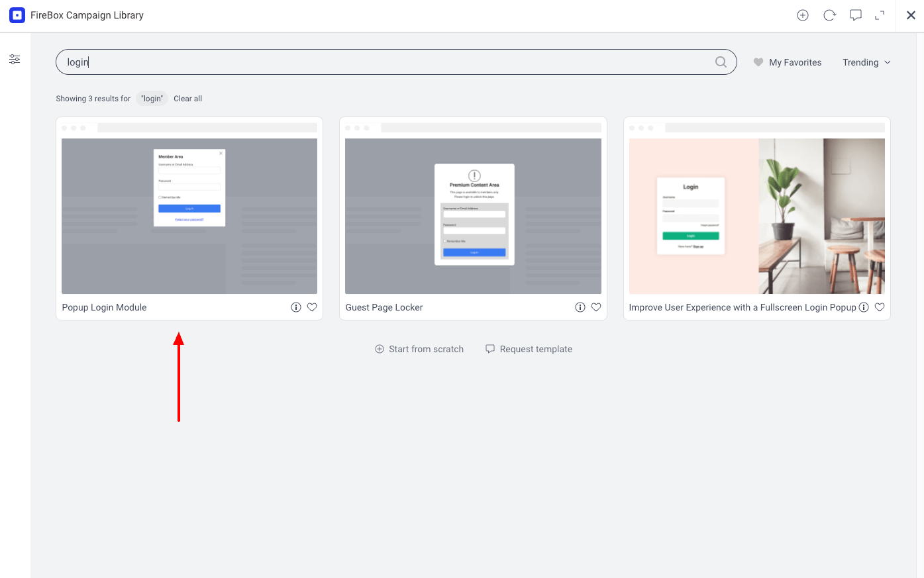The width and height of the screenshot is (924, 578).
Task: Open the Trending sort dropdown
Action: tap(866, 62)
